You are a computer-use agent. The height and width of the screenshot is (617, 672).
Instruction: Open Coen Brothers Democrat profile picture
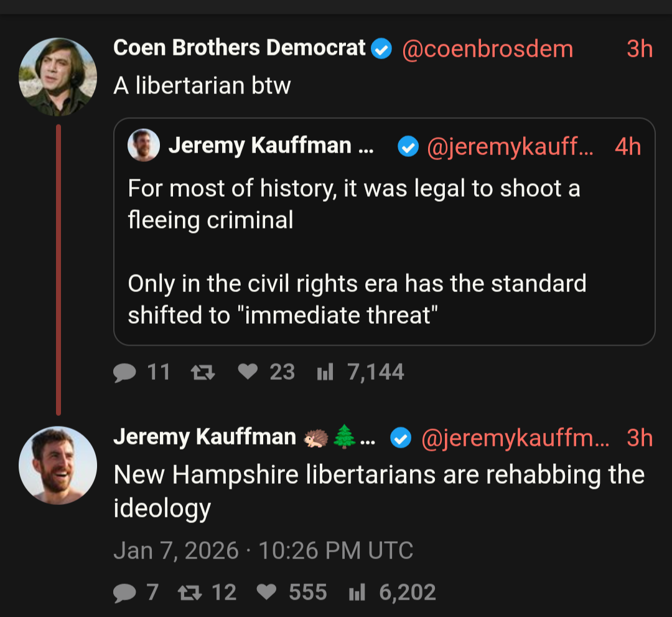click(x=58, y=77)
